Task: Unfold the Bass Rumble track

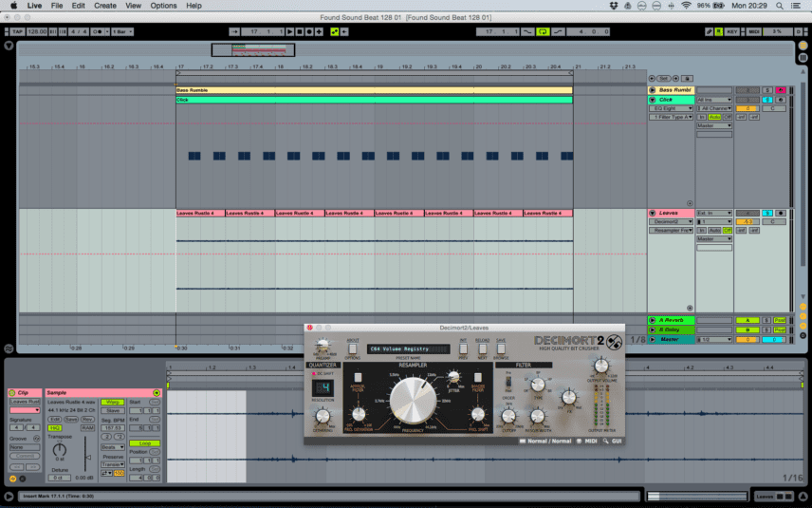Action: (x=653, y=90)
